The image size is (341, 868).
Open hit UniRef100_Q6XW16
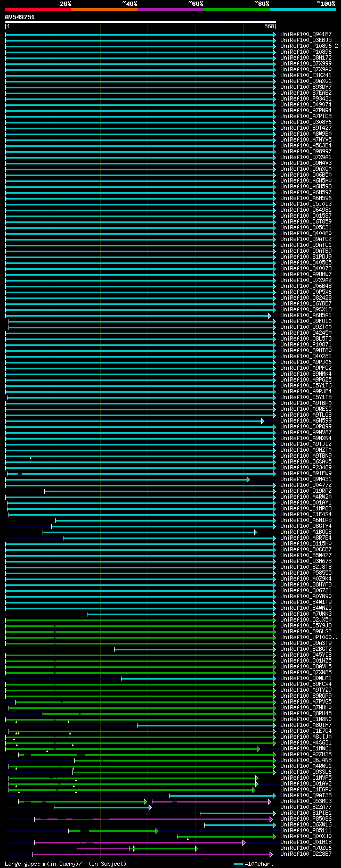pyautogui.click(x=306, y=824)
